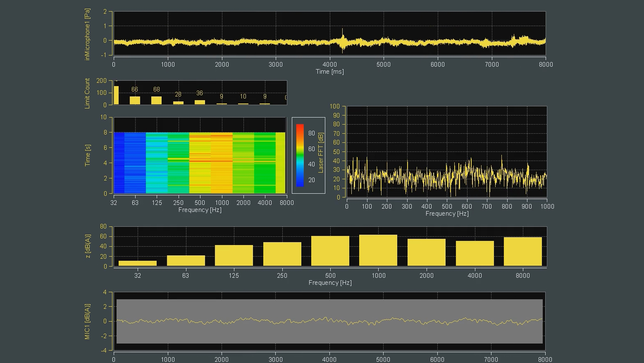644x363 pixels.
Task: Select the Limit Count bar labeled 66
Action: 135,100
